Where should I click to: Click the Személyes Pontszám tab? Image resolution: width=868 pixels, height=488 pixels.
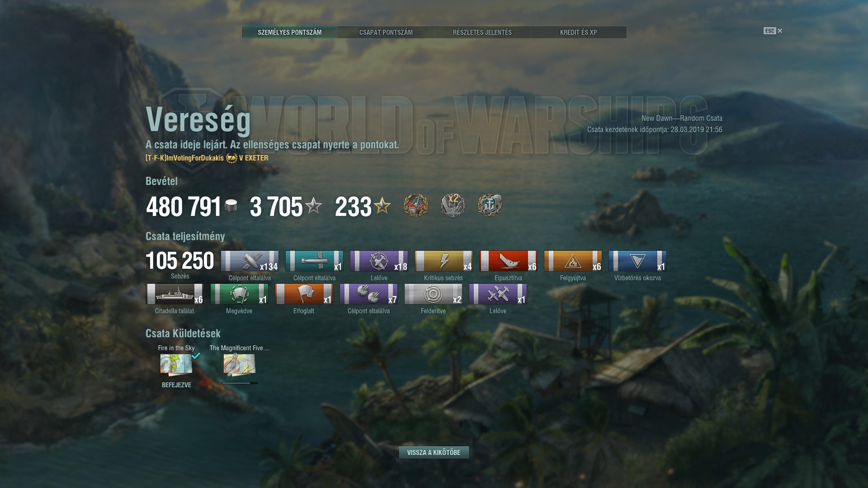289,32
